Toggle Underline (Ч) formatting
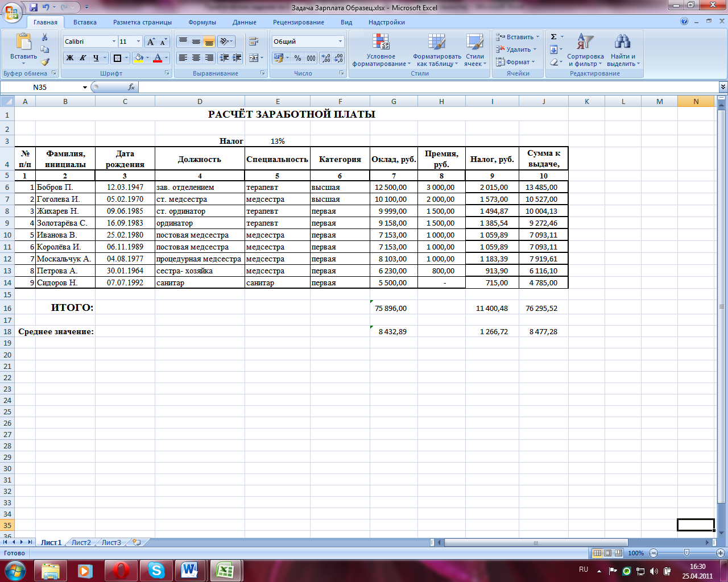Image resolution: width=728 pixels, height=582 pixels. [x=96, y=58]
